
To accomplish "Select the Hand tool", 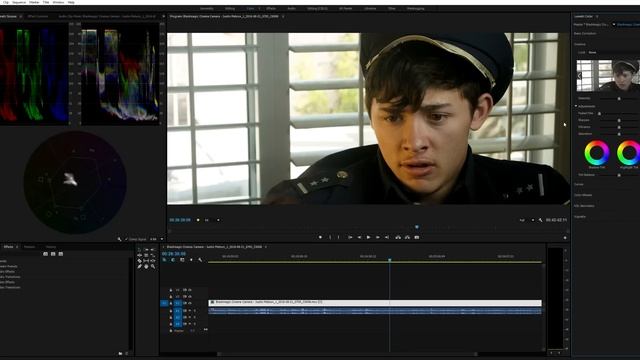I will point(146,267).
